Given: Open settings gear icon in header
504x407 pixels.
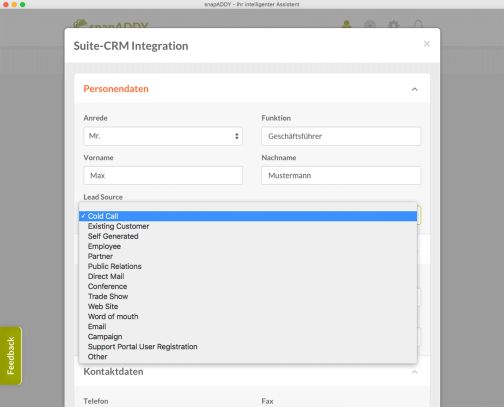Looking at the screenshot, I should point(394,24).
